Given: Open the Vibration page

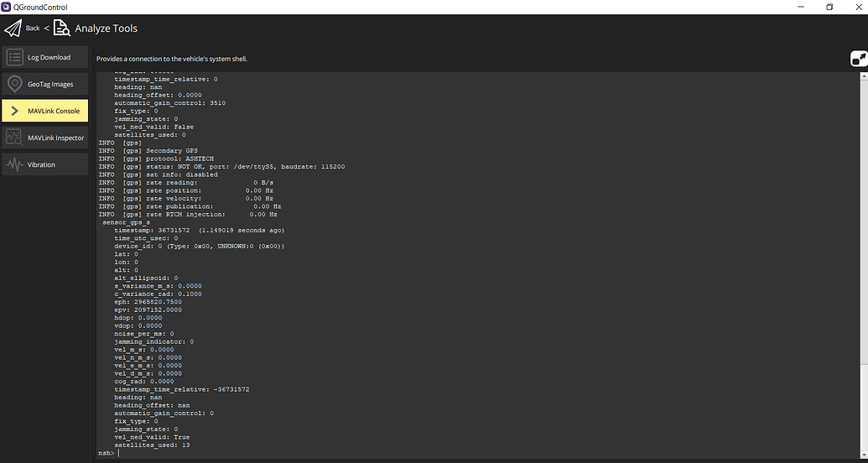Looking at the screenshot, I should click(42, 165).
